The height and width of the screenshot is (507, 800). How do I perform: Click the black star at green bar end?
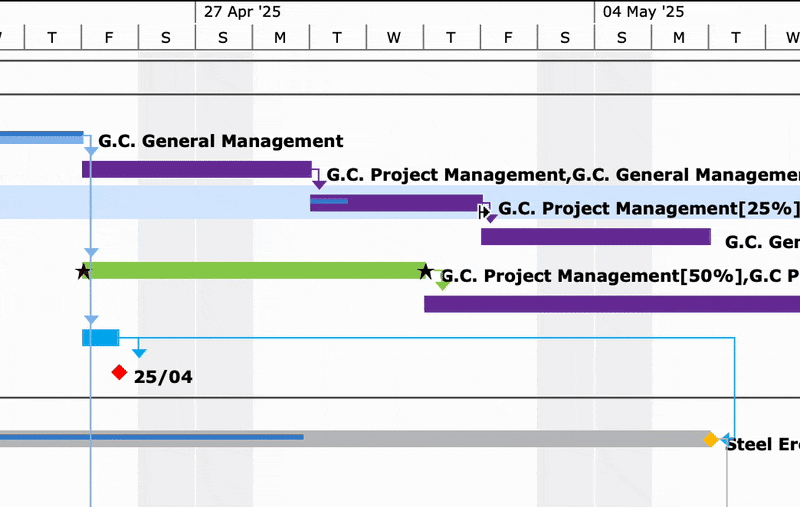click(x=425, y=271)
